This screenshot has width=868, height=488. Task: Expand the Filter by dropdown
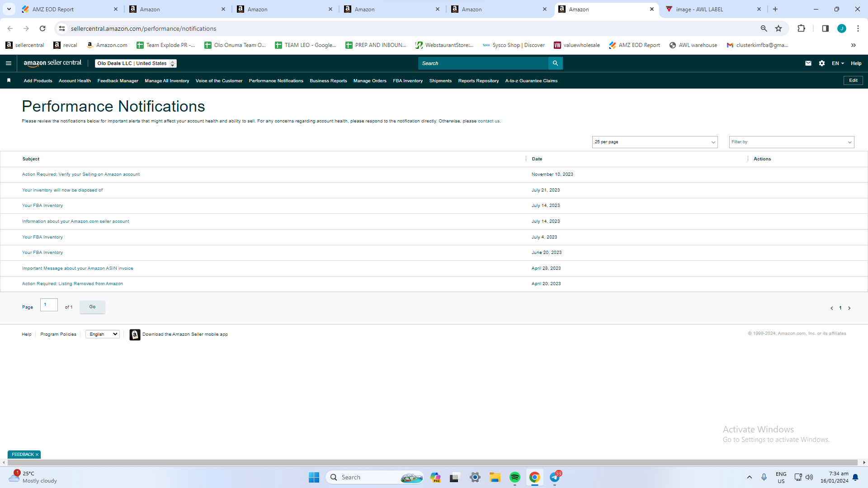point(792,142)
